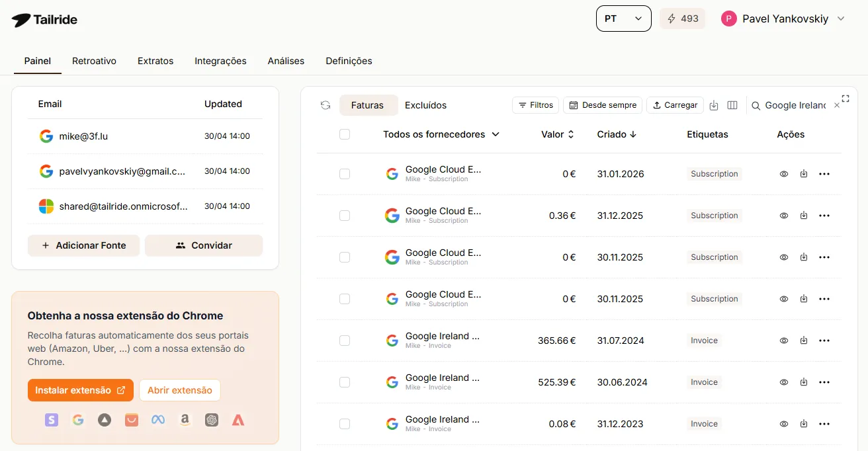868x451 pixels.
Task: Sort by the Criado column
Action: pos(617,134)
